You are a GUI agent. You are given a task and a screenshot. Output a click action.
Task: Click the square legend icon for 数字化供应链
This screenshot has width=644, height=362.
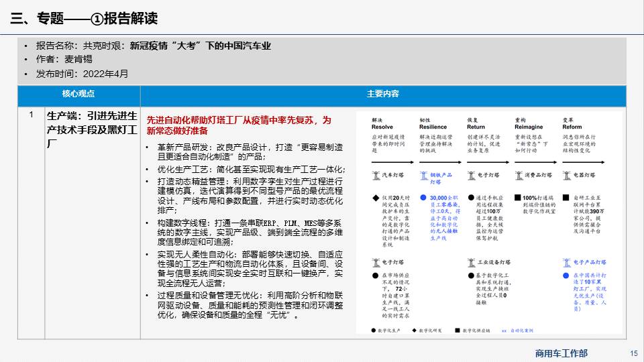tap(457, 330)
